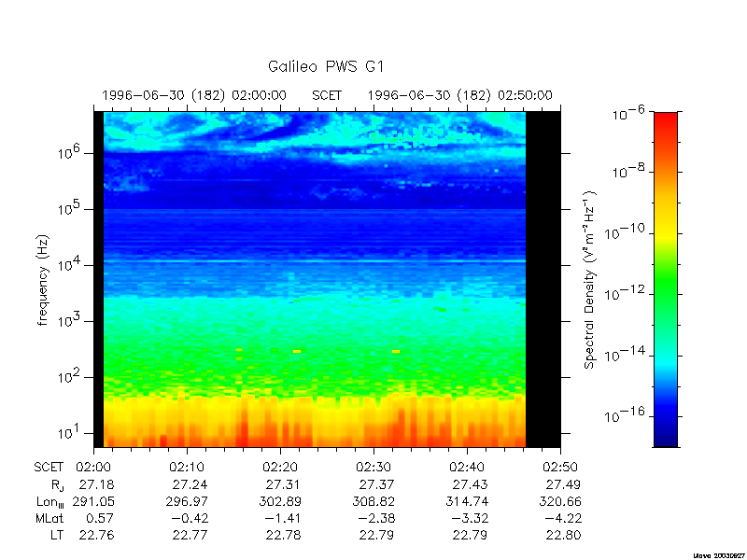The height and width of the screenshot is (560, 747).
Task: Click the RJ value '27.37'
Action: point(377,484)
